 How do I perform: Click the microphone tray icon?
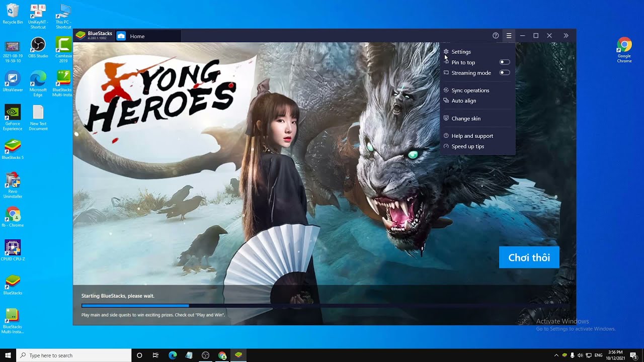coord(572,355)
